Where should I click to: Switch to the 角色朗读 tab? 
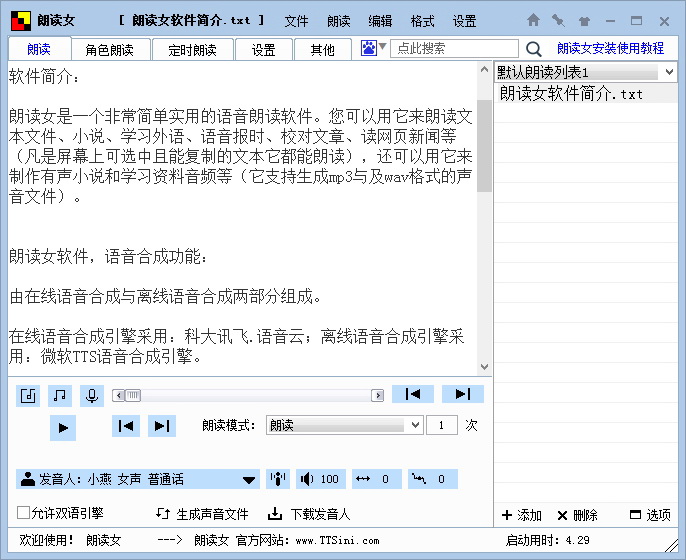pyautogui.click(x=110, y=49)
